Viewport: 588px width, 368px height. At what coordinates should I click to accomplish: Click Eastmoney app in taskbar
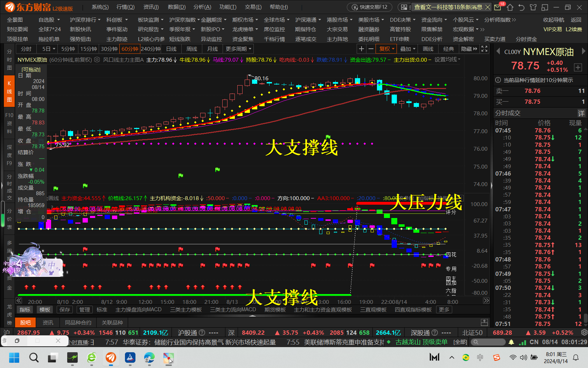(x=111, y=357)
